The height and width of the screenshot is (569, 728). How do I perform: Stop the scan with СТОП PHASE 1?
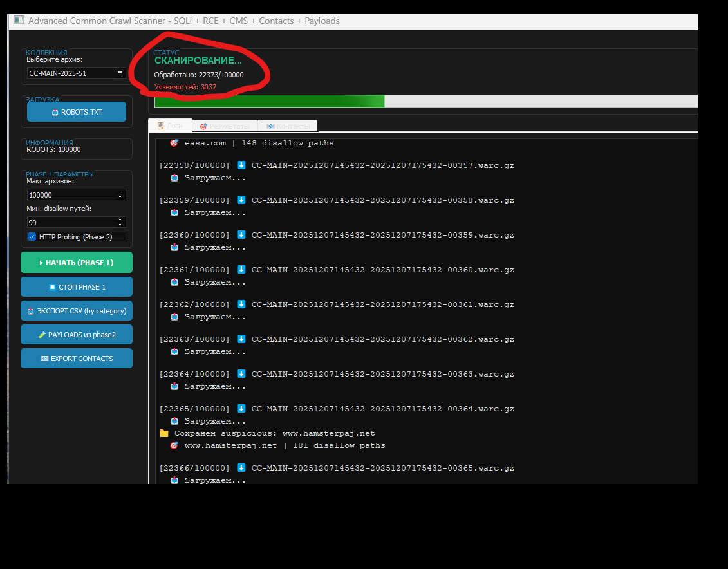(77, 287)
